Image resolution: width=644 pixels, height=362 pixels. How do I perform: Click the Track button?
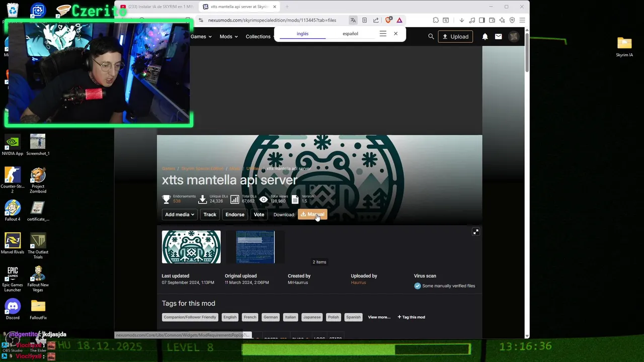[210, 215]
